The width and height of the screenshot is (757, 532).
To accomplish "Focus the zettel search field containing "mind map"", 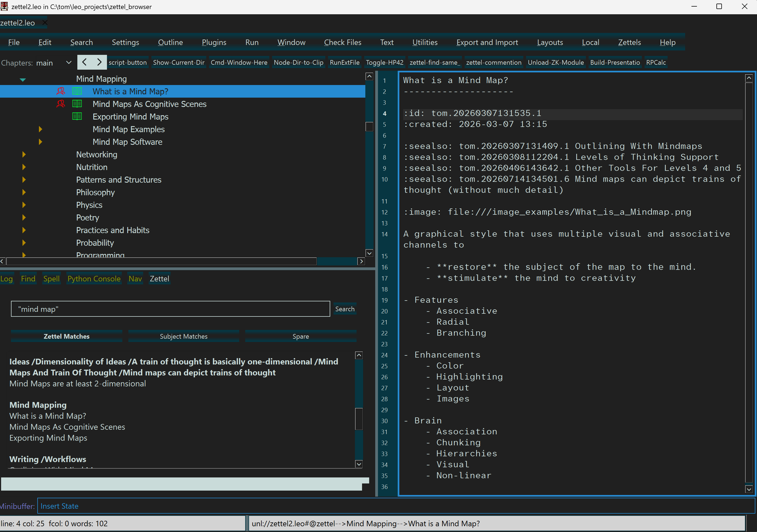I will (170, 309).
